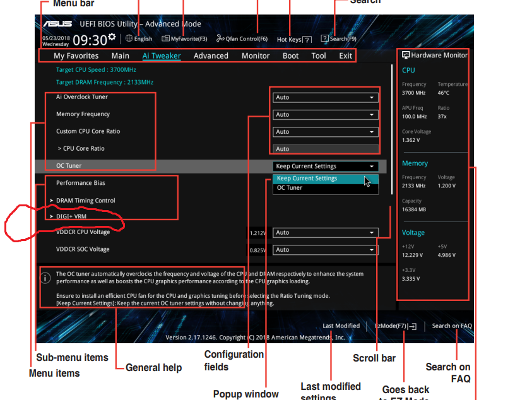Click Search(F9) button

click(339, 38)
